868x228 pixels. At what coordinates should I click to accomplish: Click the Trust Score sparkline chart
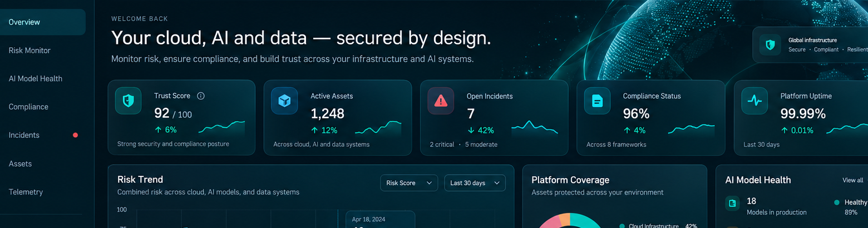221,128
